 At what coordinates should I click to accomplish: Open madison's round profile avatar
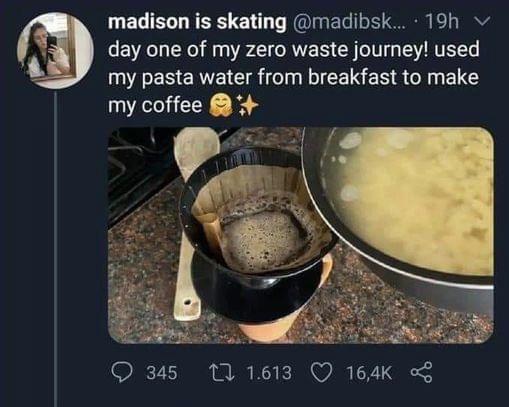pos(55,51)
